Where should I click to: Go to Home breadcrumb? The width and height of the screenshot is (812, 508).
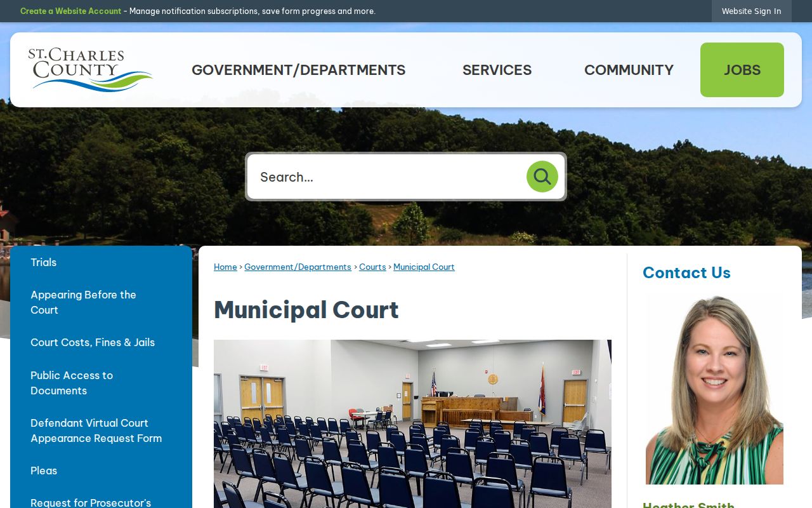[225, 267]
